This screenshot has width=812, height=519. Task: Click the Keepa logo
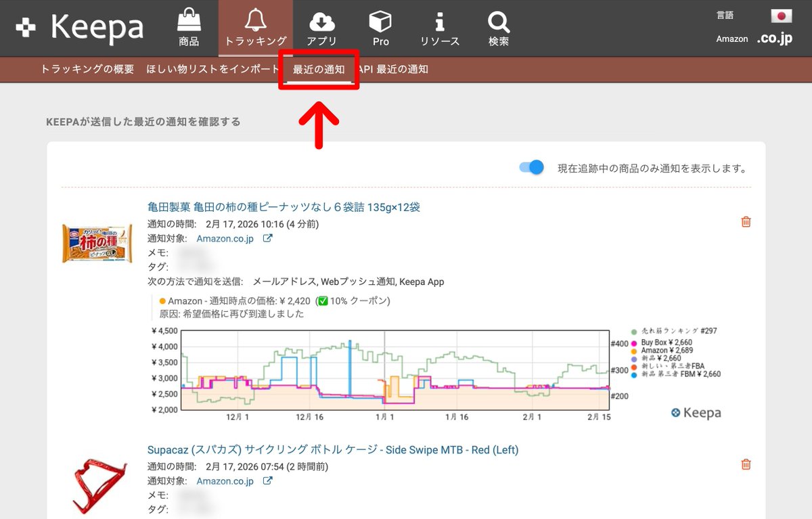coord(79,28)
